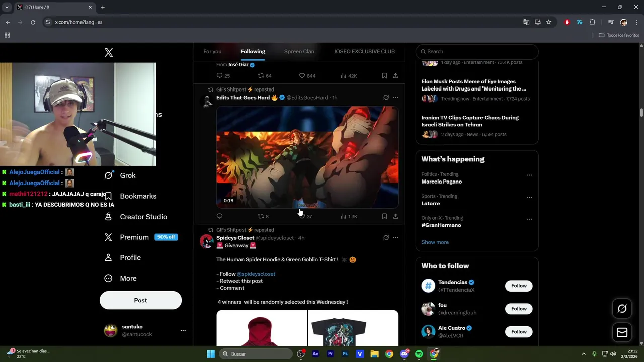Follow the Ale Cuatro account

[519, 332]
